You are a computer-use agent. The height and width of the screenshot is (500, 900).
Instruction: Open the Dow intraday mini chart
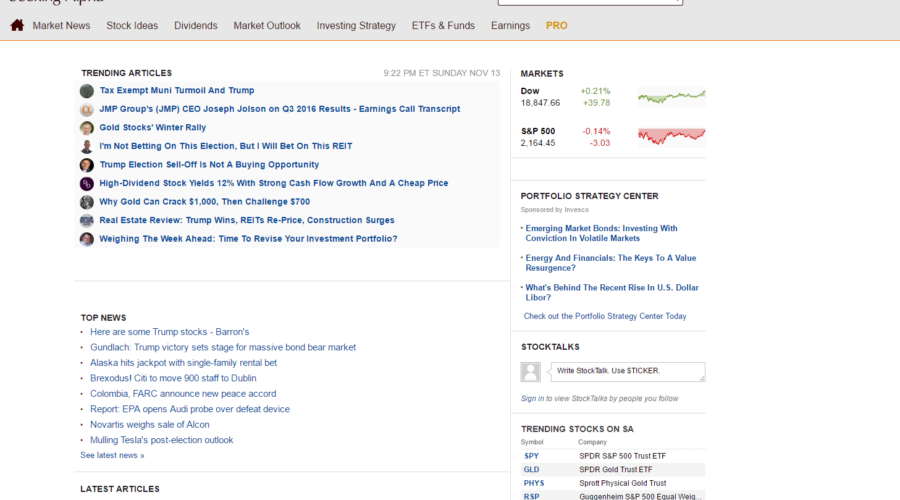[672, 97]
